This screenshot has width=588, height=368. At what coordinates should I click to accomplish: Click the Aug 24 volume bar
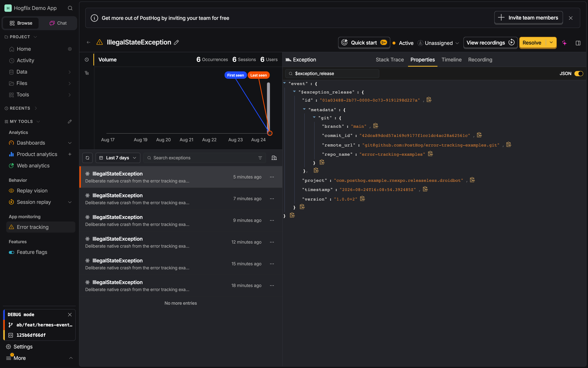pos(268,108)
